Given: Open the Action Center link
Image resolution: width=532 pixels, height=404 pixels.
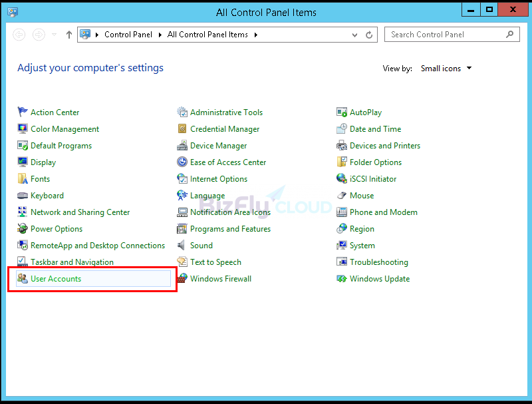Looking at the screenshot, I should click(55, 112).
